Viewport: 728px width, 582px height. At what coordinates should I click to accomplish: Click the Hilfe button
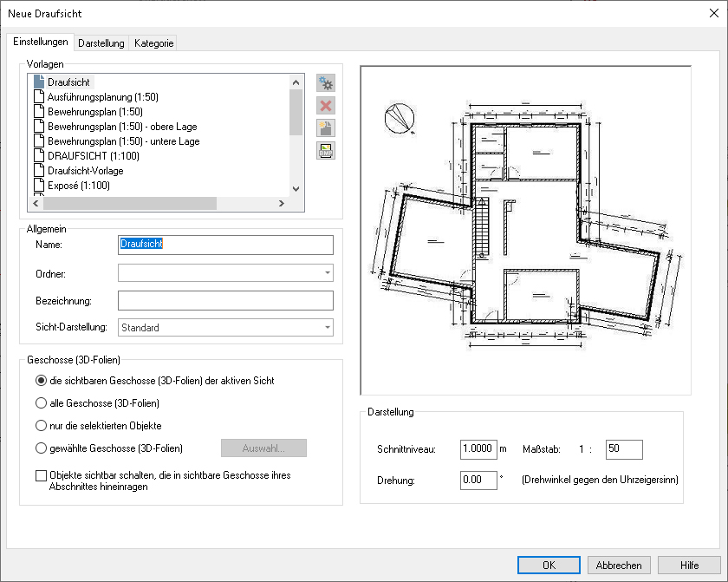690,566
